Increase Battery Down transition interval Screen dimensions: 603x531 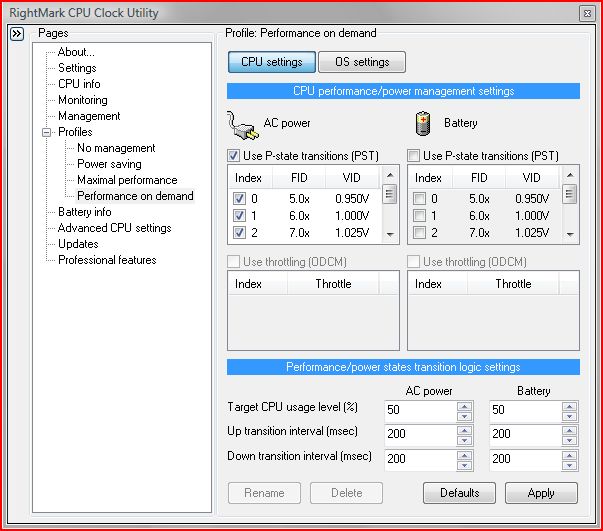(569, 455)
